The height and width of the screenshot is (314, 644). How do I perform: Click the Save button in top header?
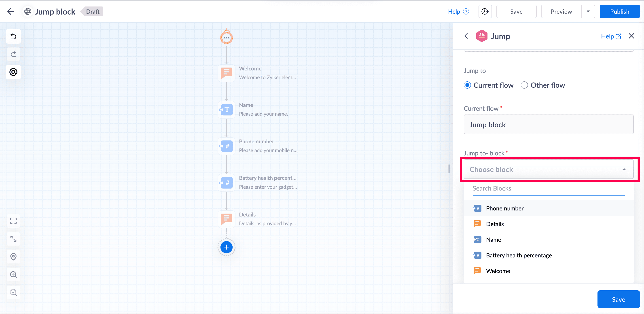[x=516, y=11]
